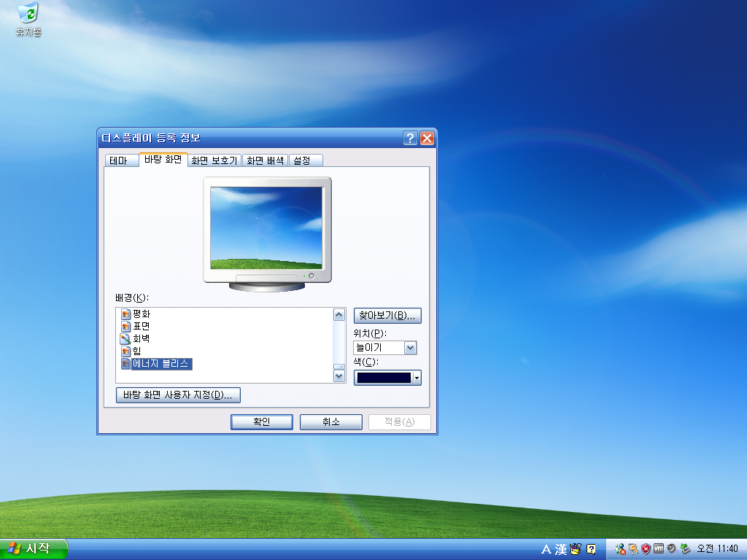Viewport: 747px width, 560px height.
Task: Click the image icon beside 표면
Action: [125, 327]
